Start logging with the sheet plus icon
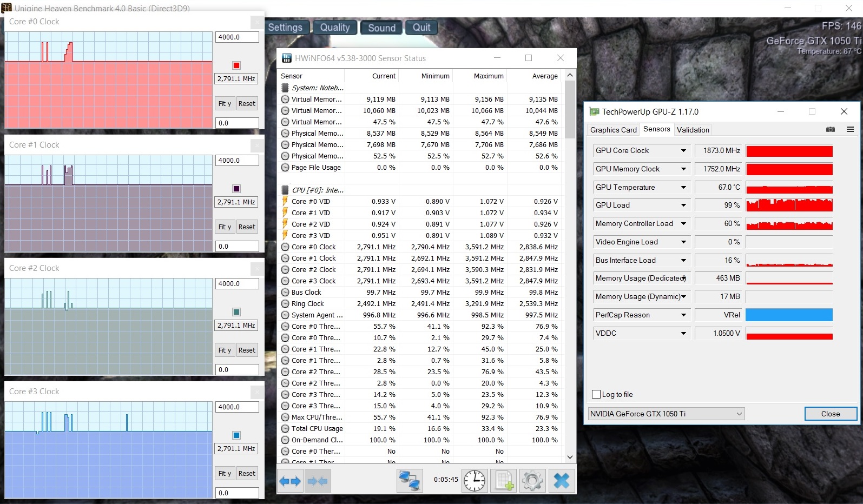The height and width of the screenshot is (504, 863). pos(503,481)
